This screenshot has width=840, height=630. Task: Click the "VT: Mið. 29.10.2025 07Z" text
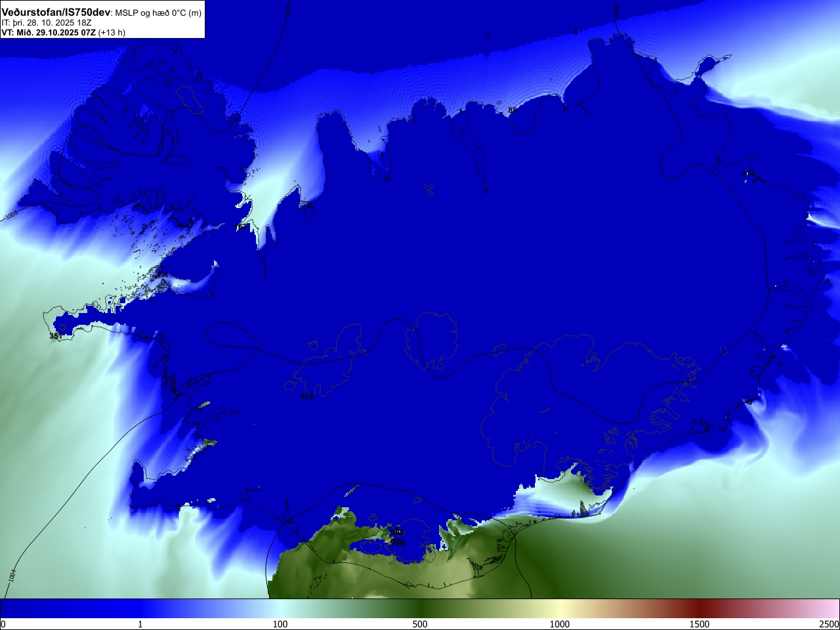click(49, 32)
